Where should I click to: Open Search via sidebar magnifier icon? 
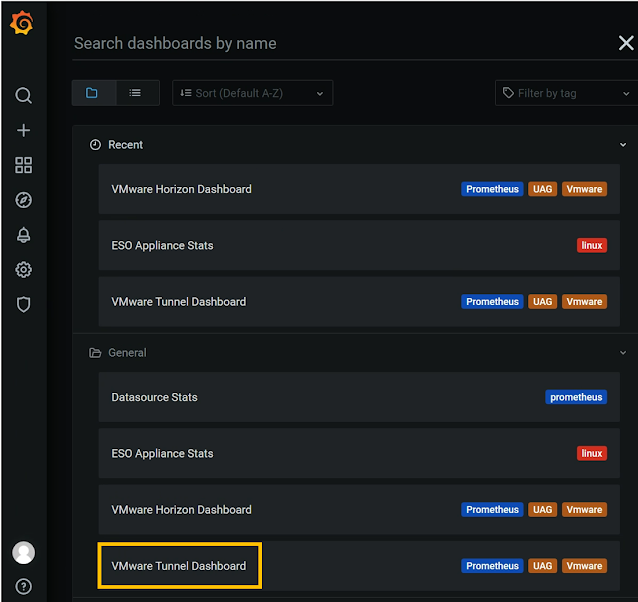(x=23, y=96)
